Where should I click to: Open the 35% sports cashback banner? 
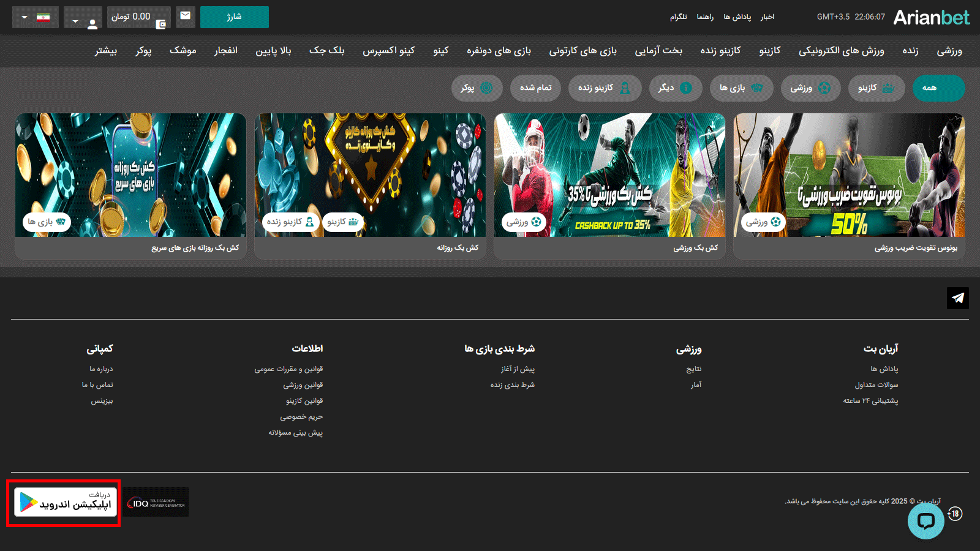coord(609,176)
